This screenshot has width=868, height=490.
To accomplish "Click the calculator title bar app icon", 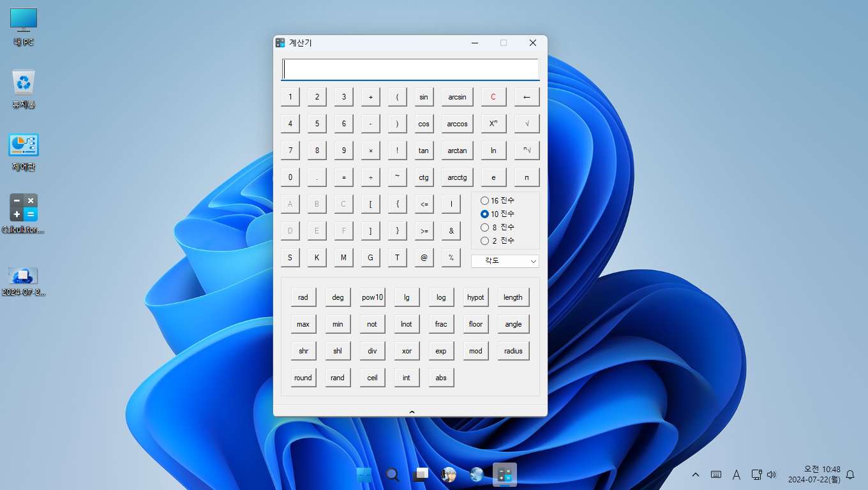I will point(280,43).
